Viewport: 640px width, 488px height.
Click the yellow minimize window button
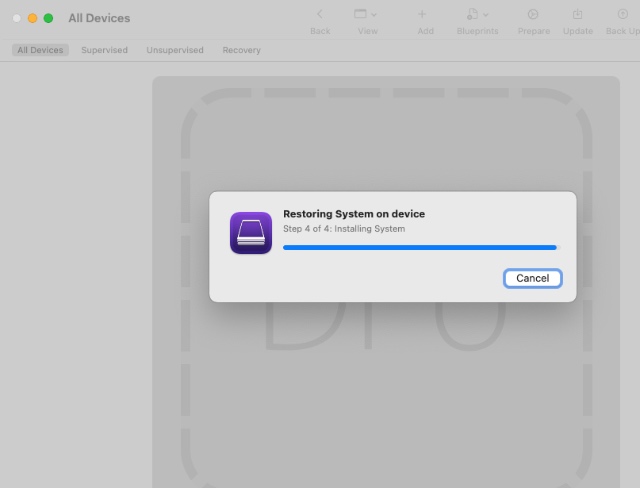pyautogui.click(x=32, y=18)
